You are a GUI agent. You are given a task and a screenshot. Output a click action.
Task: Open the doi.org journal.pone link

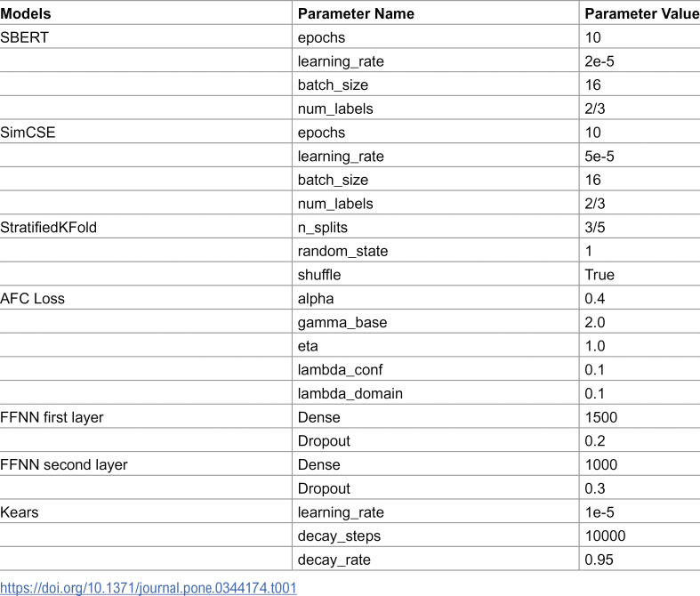(149, 587)
